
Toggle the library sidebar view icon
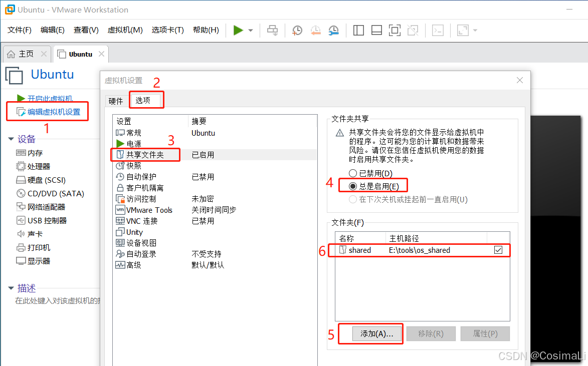point(358,31)
